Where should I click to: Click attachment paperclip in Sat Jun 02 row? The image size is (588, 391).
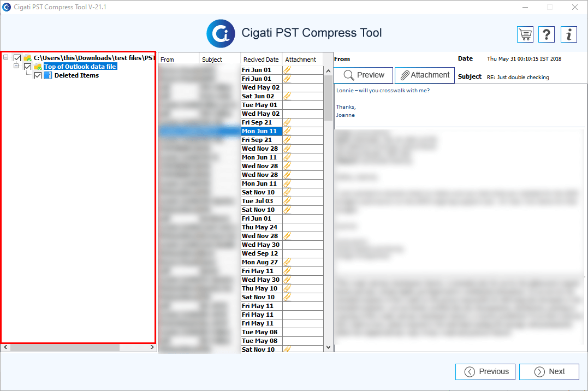tap(287, 96)
